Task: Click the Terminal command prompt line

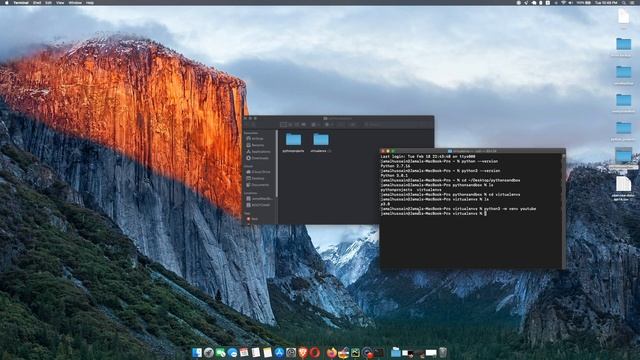Action: [x=433, y=213]
